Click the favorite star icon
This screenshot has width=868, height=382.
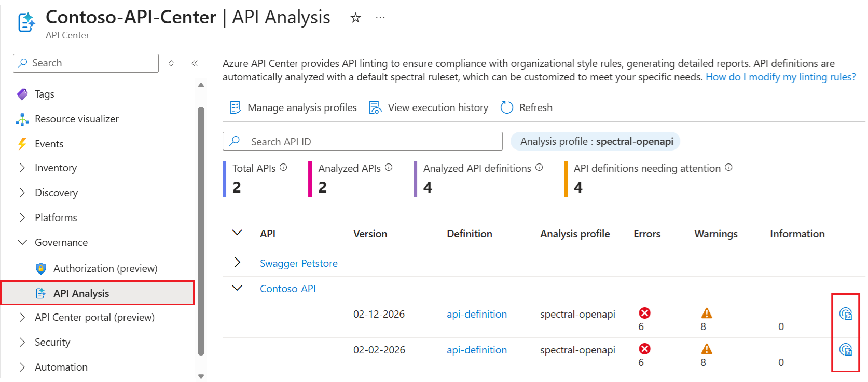[x=355, y=18]
